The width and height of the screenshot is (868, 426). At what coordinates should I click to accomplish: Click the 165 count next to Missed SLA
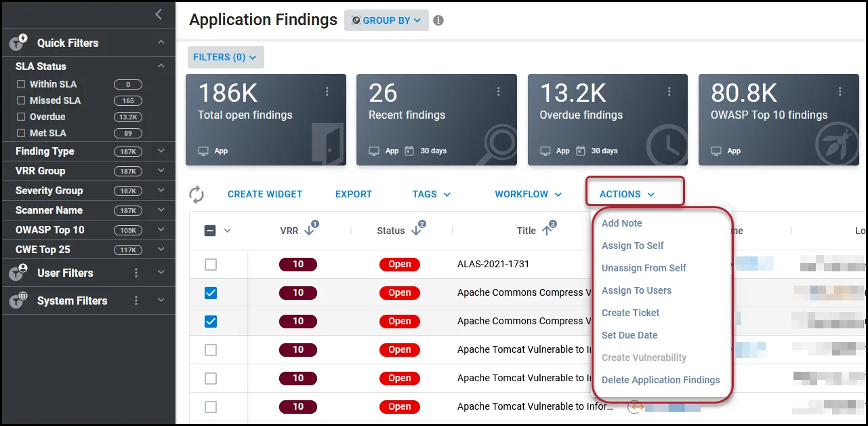pos(127,100)
